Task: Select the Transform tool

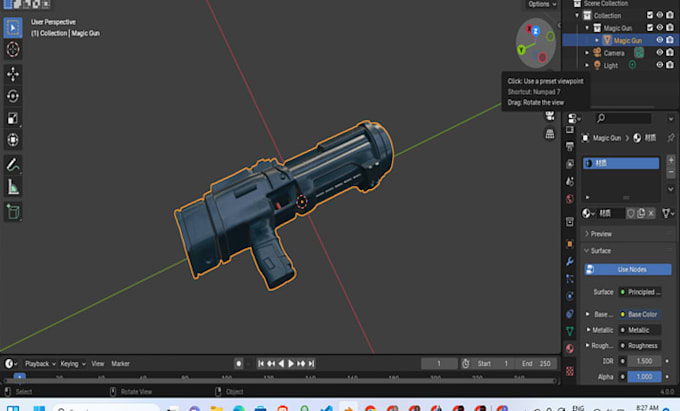Action: [13, 140]
